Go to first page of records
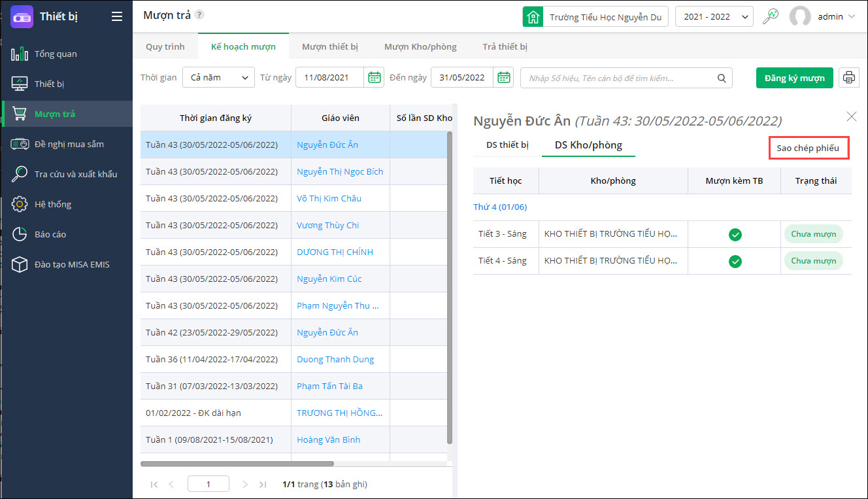This screenshot has height=499, width=868. point(154,485)
